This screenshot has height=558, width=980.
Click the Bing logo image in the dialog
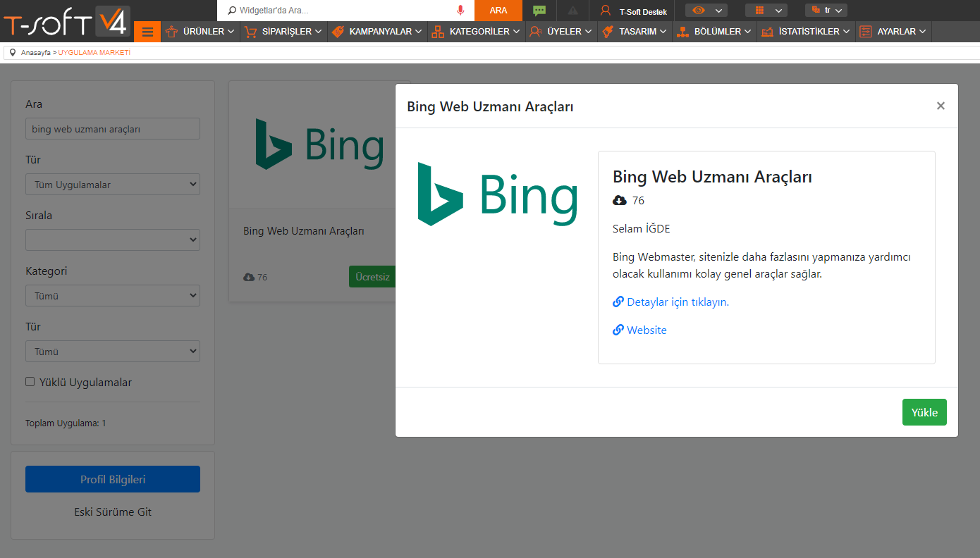[x=498, y=194]
